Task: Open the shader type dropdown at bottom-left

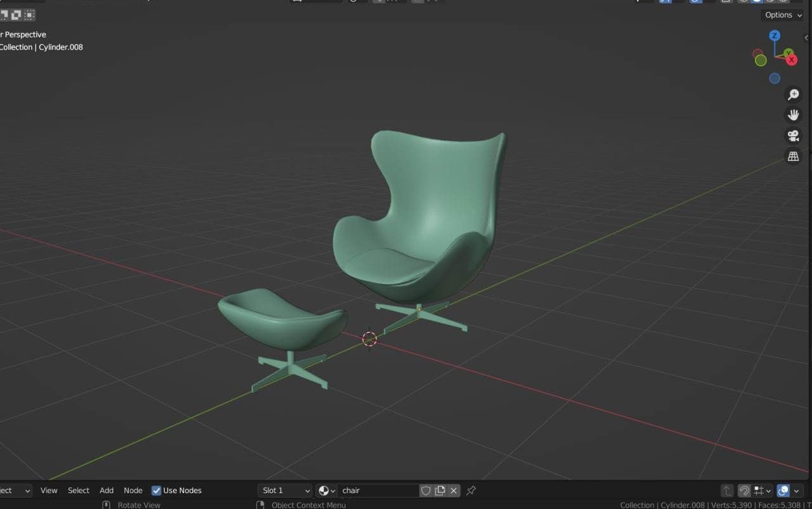Action: point(15,491)
